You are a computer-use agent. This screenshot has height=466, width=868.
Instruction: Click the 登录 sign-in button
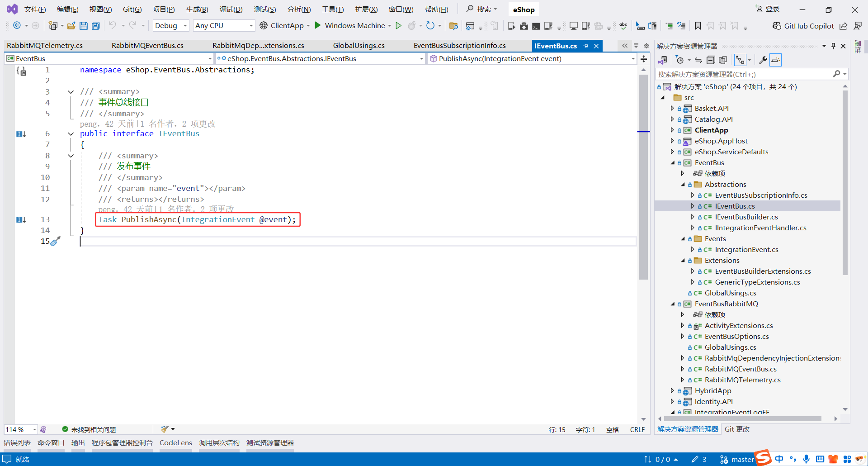[x=767, y=9]
